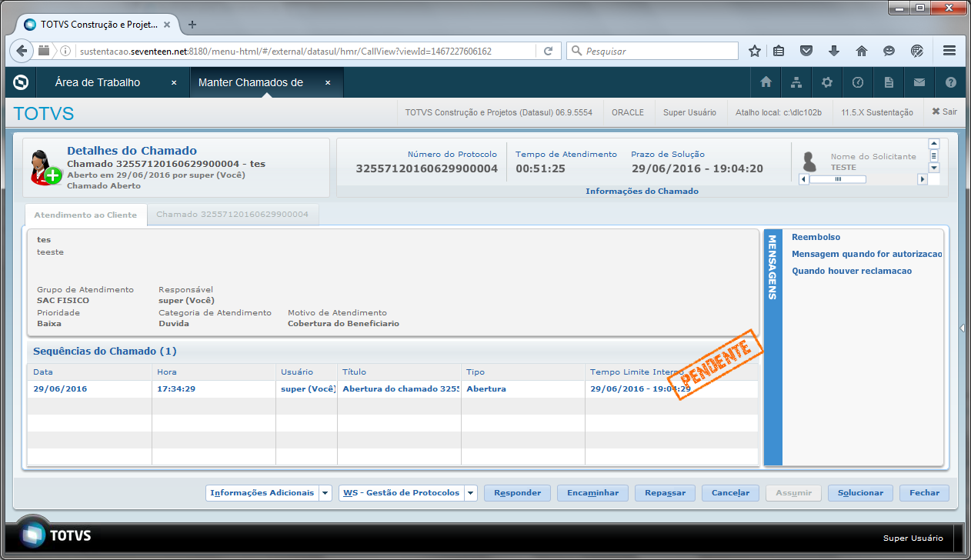Click the Informações do Chamado label
971x560 pixels.
click(642, 191)
